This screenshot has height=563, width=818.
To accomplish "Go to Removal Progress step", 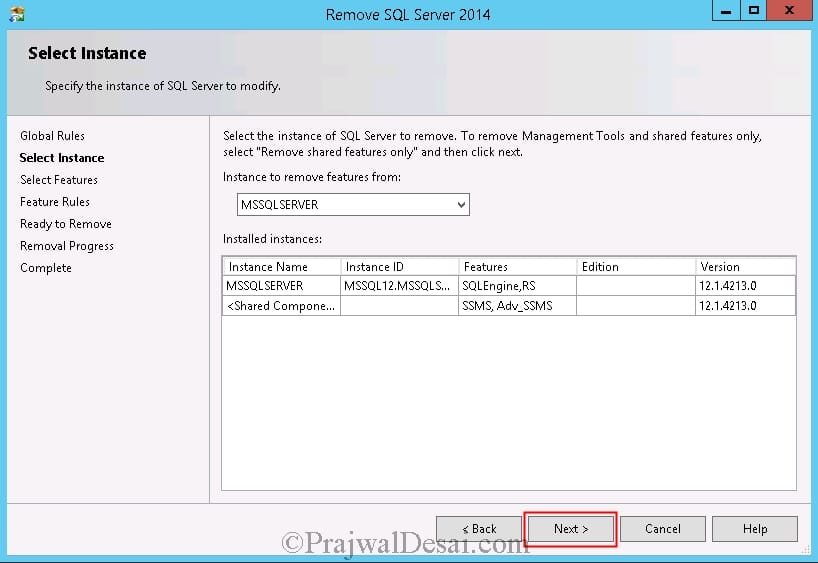I will (67, 246).
